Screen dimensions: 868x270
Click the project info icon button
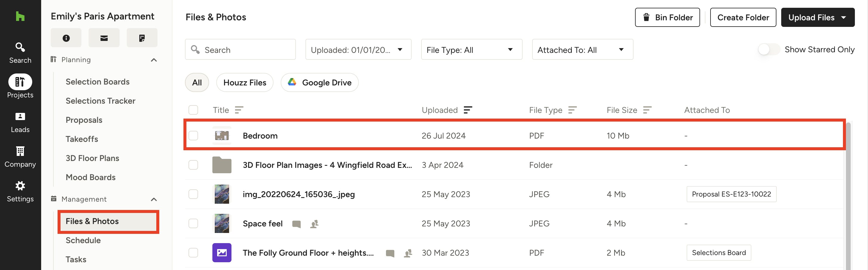tap(66, 38)
